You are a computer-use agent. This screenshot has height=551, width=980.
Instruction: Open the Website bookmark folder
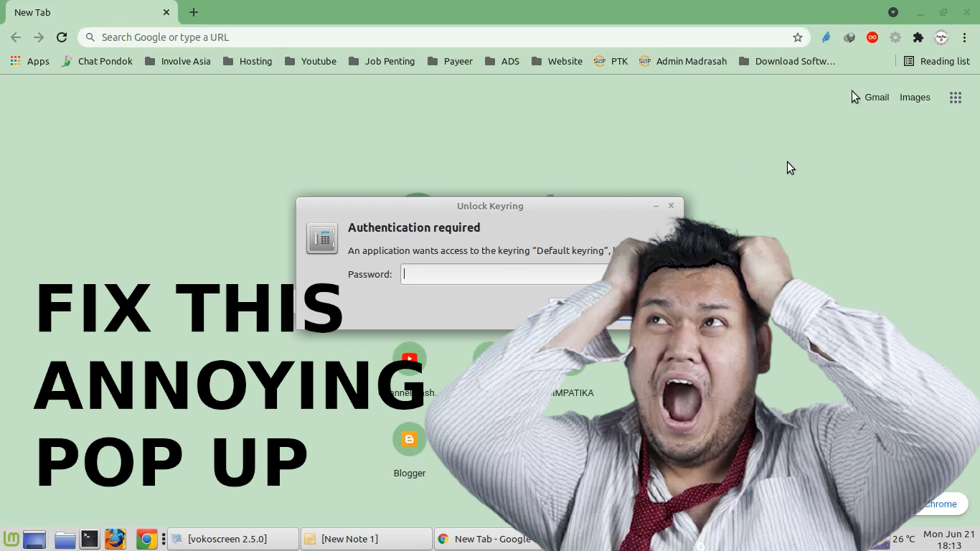(x=557, y=61)
